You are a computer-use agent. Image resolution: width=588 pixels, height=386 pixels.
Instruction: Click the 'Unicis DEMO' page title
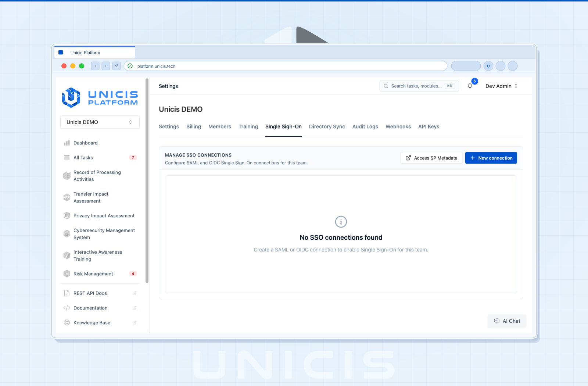181,110
